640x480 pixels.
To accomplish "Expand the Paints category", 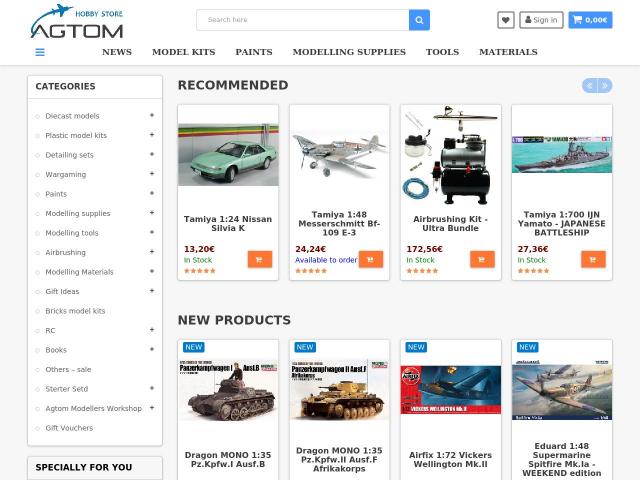I will [x=152, y=193].
